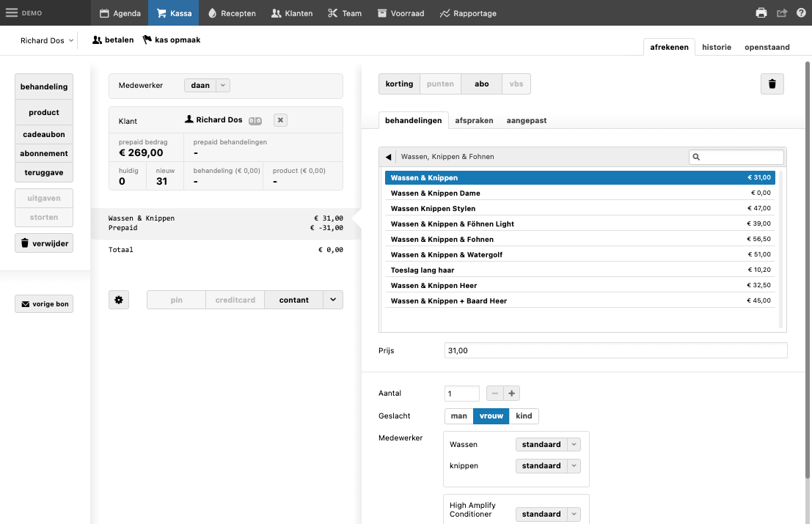Open Voorraad in the top menu

tap(400, 13)
